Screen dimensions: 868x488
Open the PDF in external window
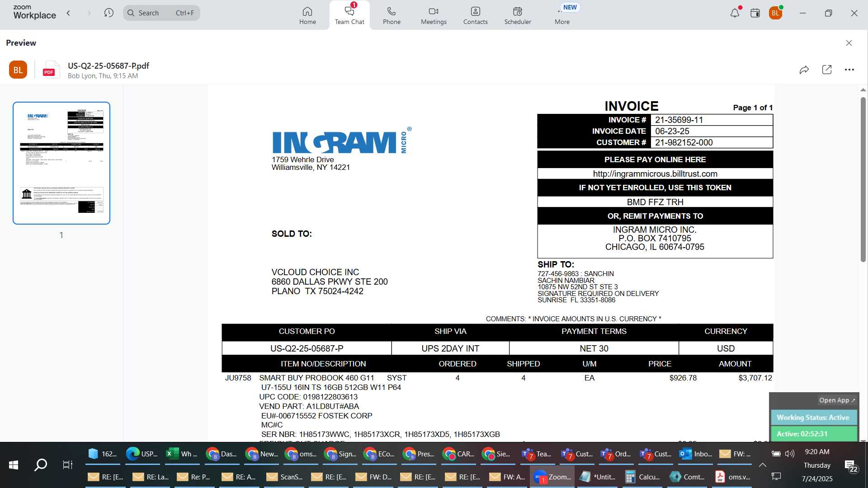827,70
